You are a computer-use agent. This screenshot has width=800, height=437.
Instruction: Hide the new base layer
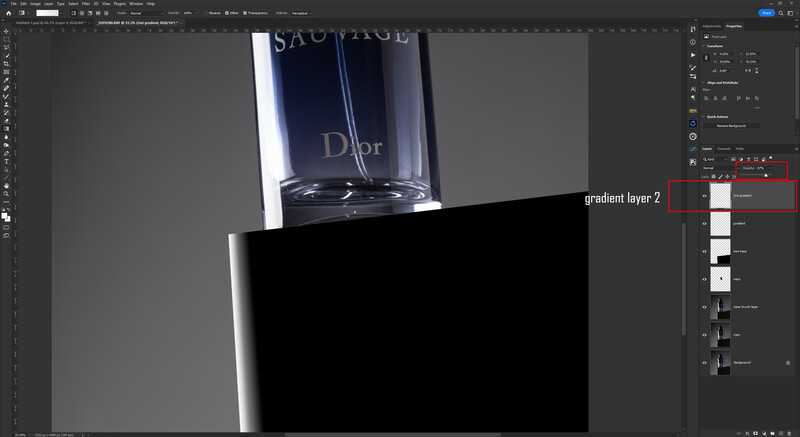(x=705, y=251)
